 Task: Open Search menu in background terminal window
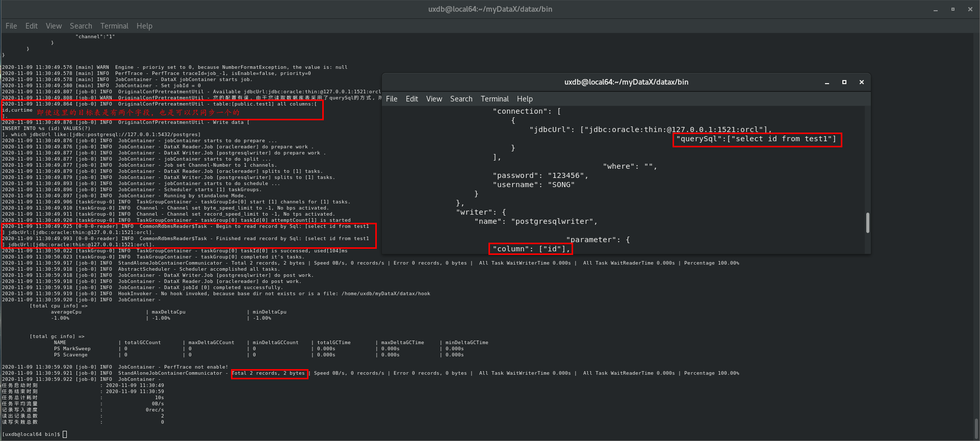click(81, 26)
